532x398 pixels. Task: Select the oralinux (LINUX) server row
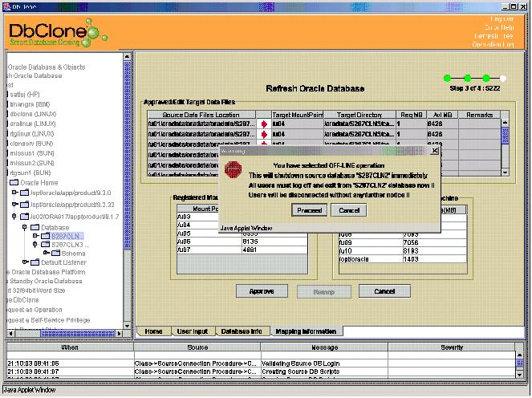pos(32,124)
